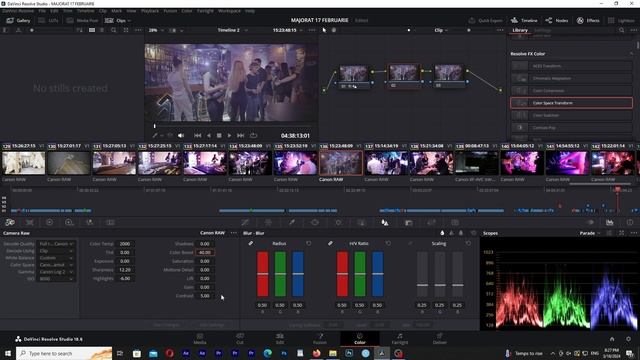Click the viewer Stop button
640x360 pixels.
(219, 136)
